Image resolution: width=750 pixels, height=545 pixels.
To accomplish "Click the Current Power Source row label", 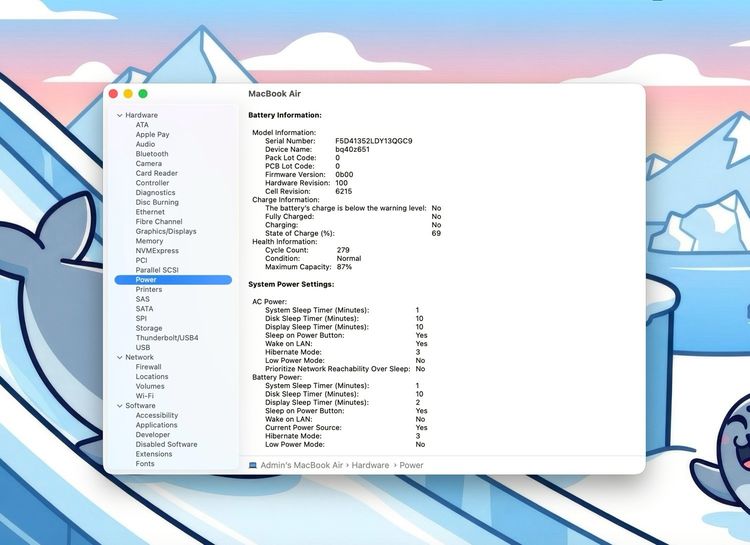I will 303,428.
